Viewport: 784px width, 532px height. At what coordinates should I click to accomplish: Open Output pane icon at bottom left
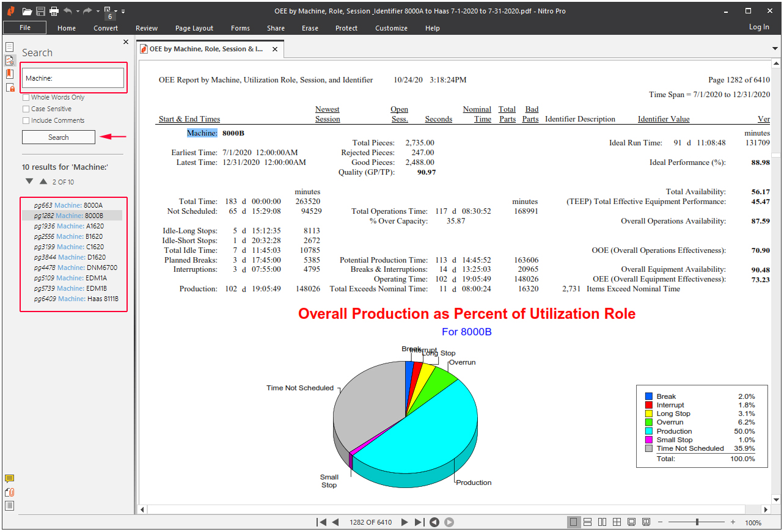click(x=10, y=505)
